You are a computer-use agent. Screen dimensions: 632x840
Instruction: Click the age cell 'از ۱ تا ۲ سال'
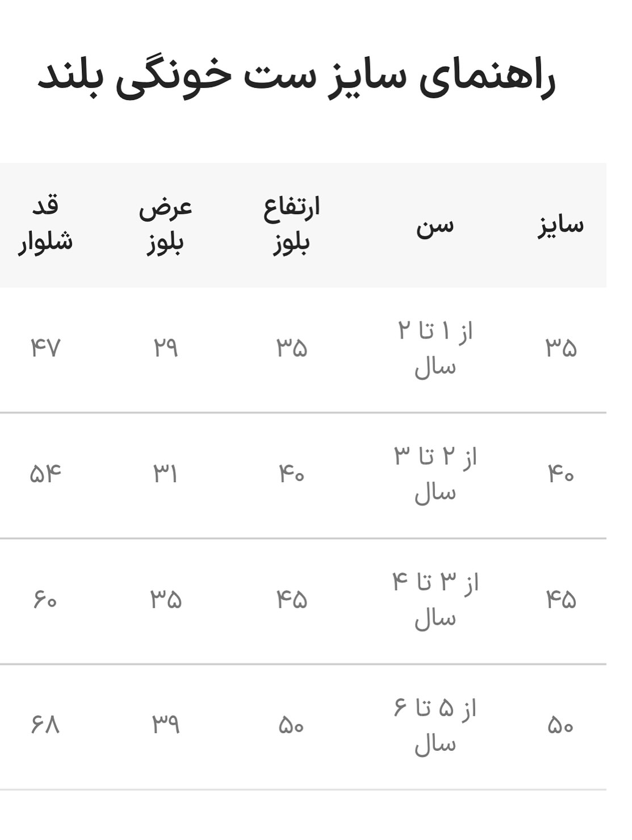click(x=435, y=349)
